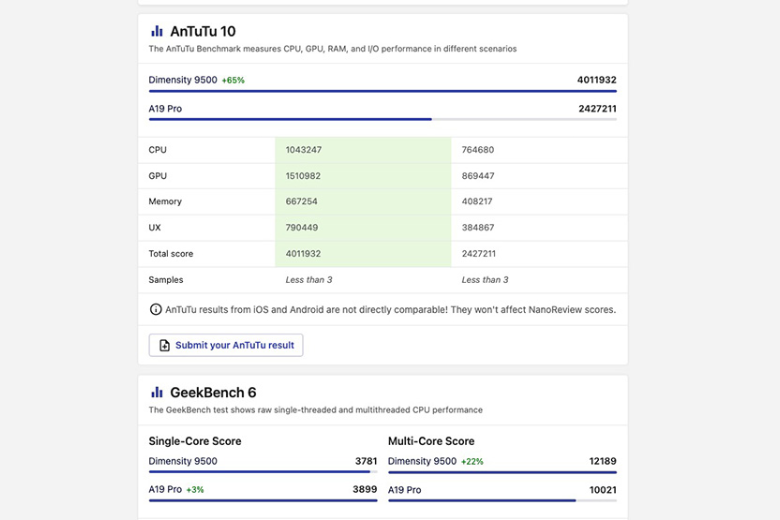Click the document icon in Submit button
This screenshot has height=520, width=780.
tap(164, 345)
